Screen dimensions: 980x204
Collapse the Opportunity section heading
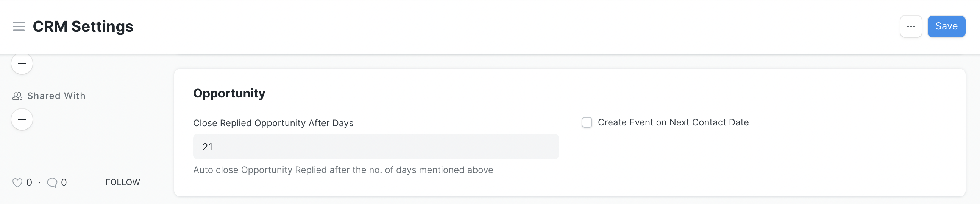(x=229, y=93)
